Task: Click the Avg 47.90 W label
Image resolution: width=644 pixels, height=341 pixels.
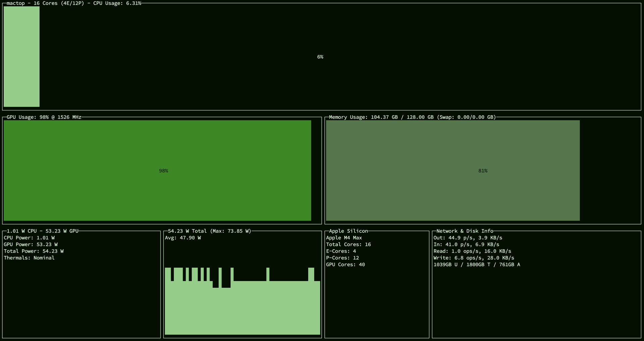Action: pyautogui.click(x=183, y=238)
